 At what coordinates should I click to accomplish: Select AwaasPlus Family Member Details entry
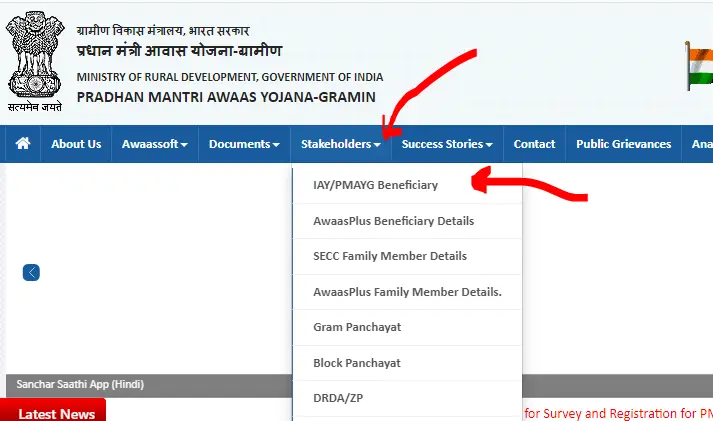tap(407, 292)
